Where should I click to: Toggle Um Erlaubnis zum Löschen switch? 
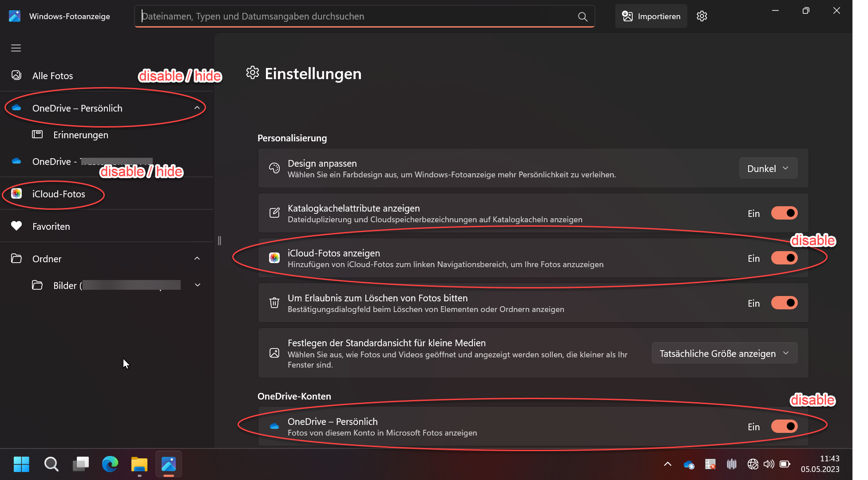tap(785, 303)
